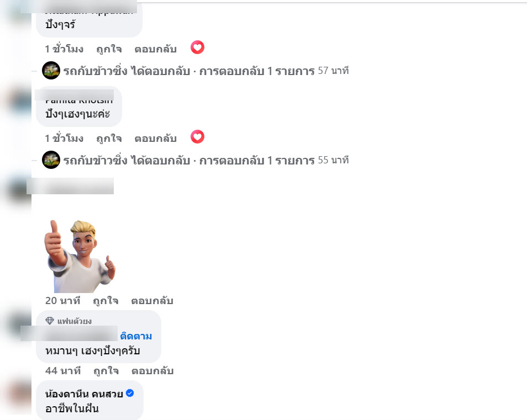Like the sticker comment posted 20 นาที ago
This screenshot has height=420, width=527.
pos(106,300)
